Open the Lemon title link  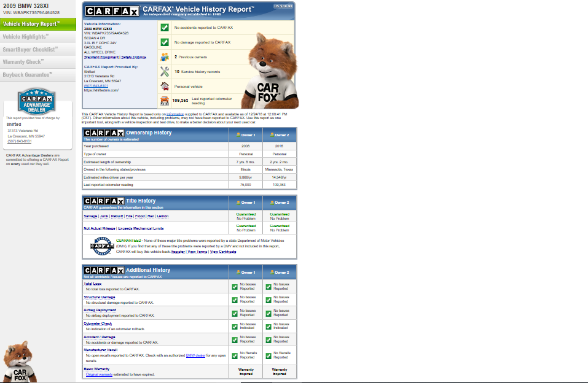tap(163, 216)
